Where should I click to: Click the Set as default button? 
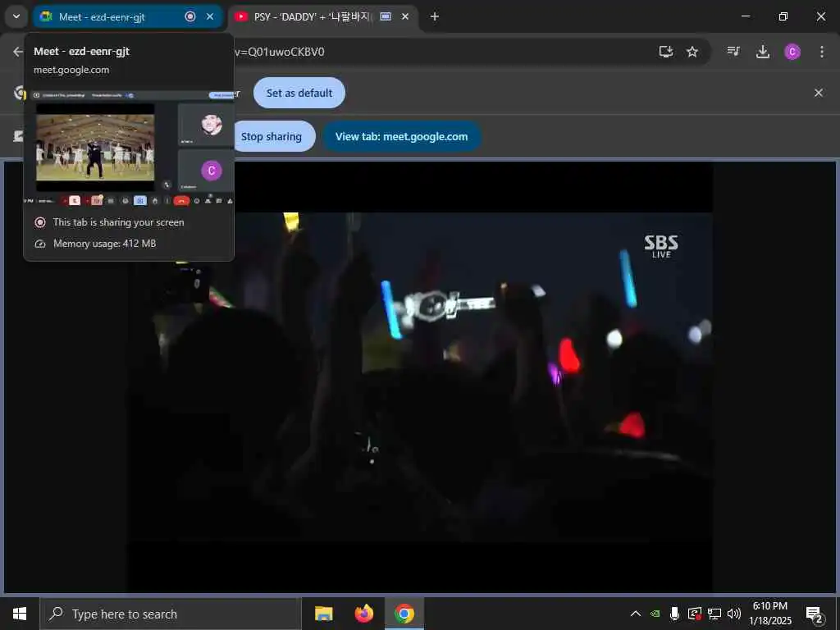299,93
